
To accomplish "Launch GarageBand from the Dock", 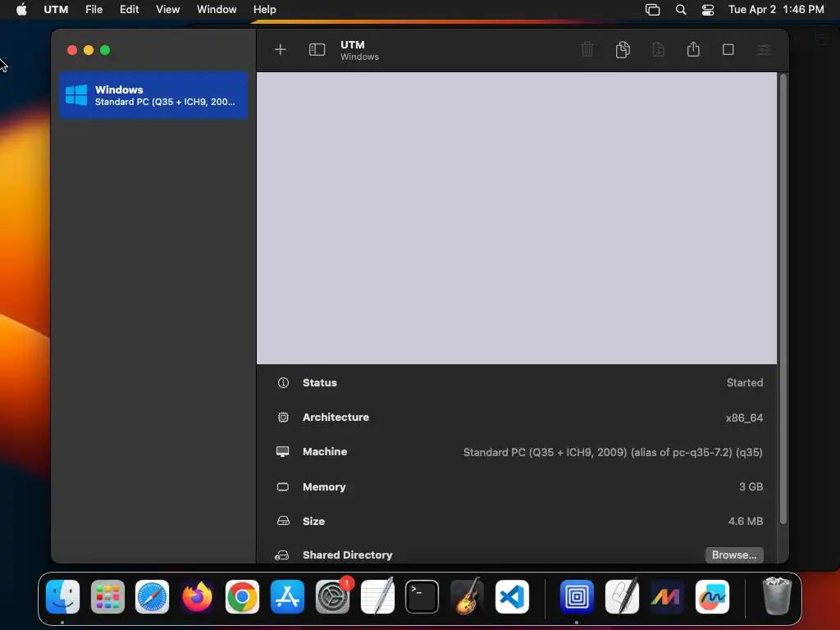I will click(x=467, y=596).
